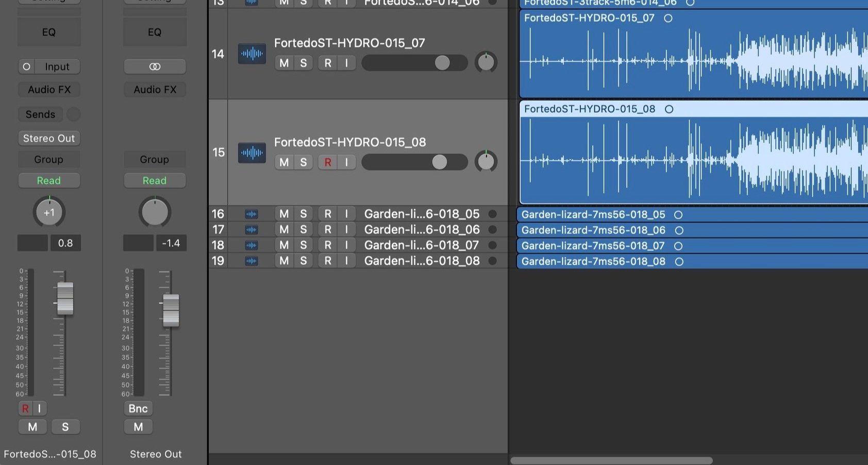Click the pan knob on track 14
The image size is (868, 465).
(486, 62)
